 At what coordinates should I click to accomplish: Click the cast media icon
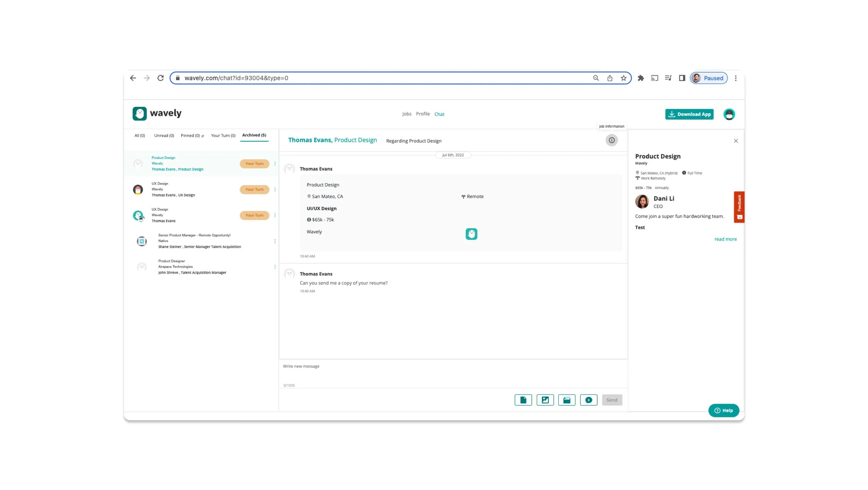(654, 78)
